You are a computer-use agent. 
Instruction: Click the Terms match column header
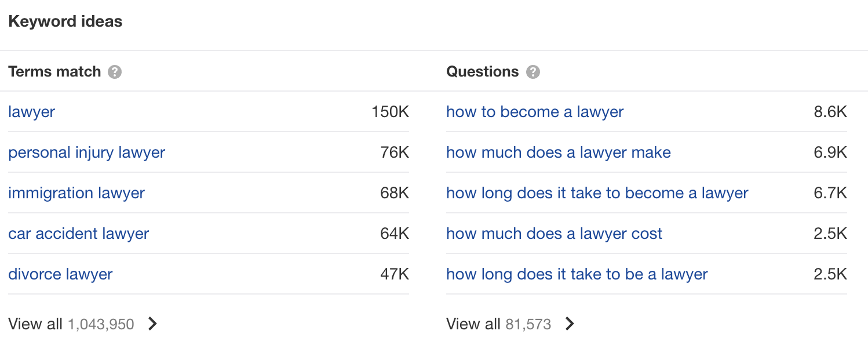tap(54, 72)
